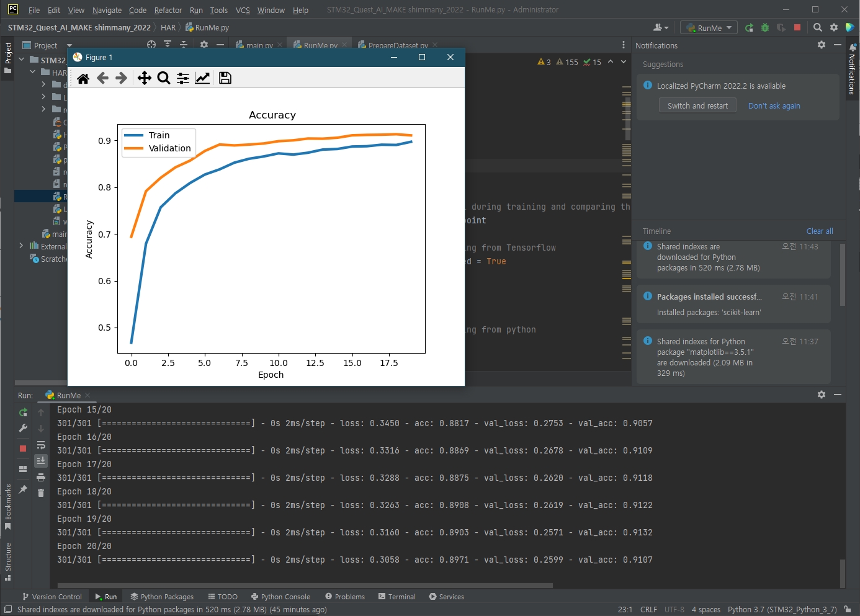
Task: Click the red Stop button in top toolbar
Action: coord(797,28)
